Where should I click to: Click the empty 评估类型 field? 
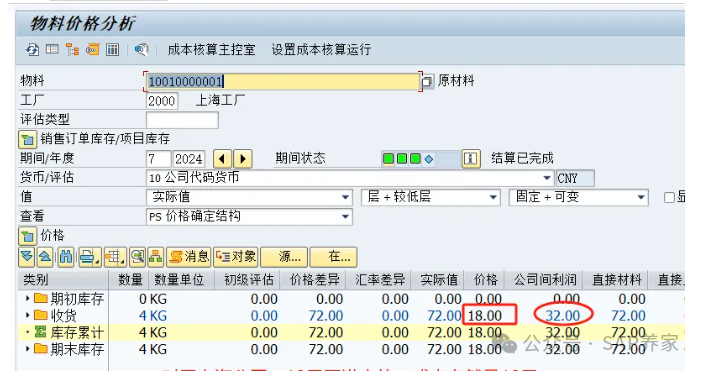coord(182,120)
